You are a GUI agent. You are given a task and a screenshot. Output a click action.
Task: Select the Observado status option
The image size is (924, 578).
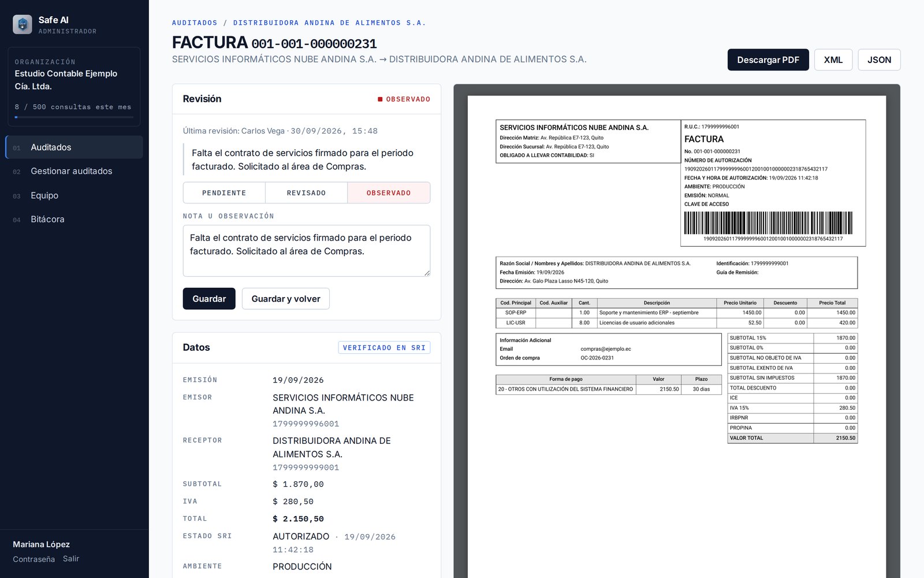pyautogui.click(x=389, y=193)
